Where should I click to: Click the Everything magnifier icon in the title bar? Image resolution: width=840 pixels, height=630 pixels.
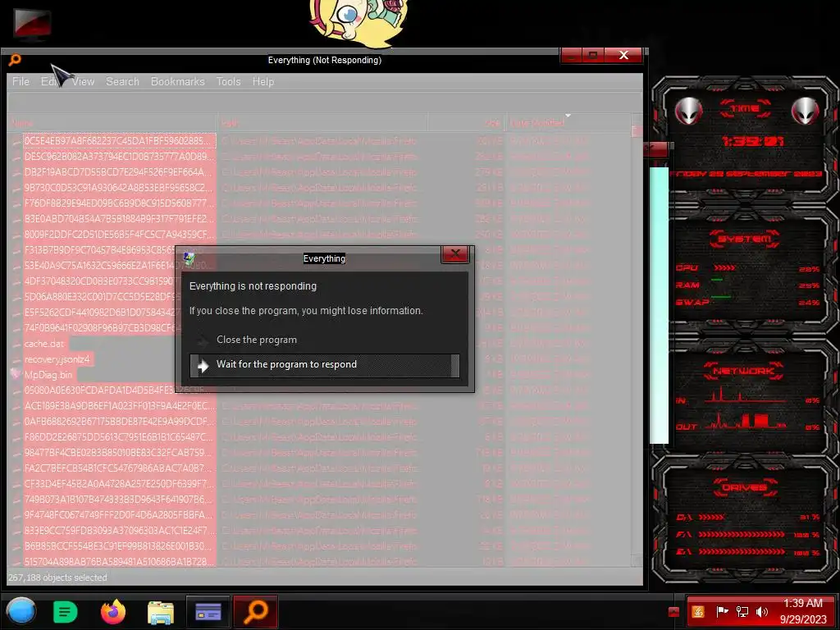pyautogui.click(x=15, y=60)
